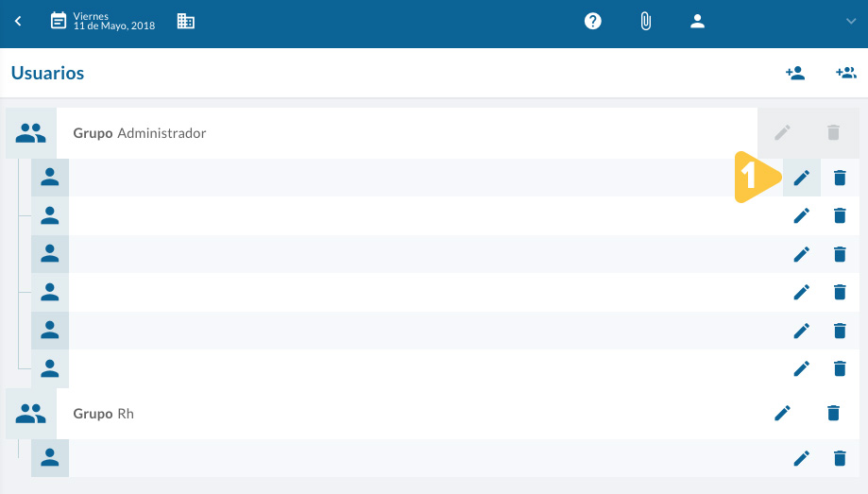
Task: Go back using the left chevron arrow
Action: (18, 21)
